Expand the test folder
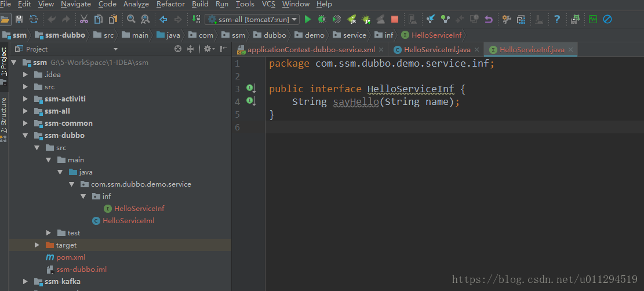The width and height of the screenshot is (644, 291). [x=49, y=233]
